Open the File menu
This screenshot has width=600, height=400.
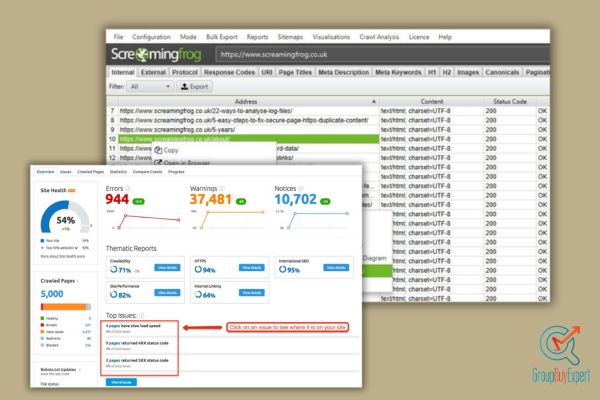pos(118,37)
